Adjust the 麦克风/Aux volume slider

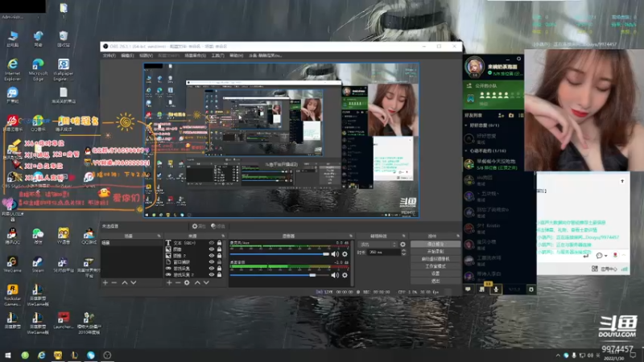tap(279, 254)
